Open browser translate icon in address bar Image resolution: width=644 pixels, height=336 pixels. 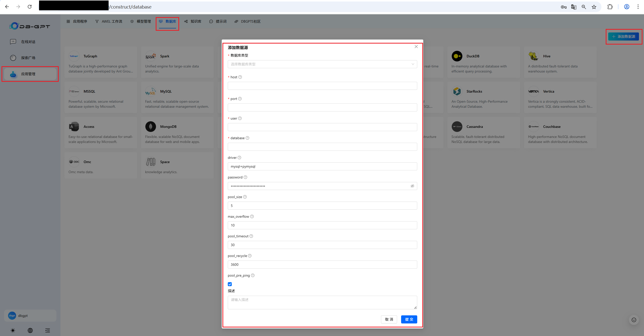[x=574, y=7]
